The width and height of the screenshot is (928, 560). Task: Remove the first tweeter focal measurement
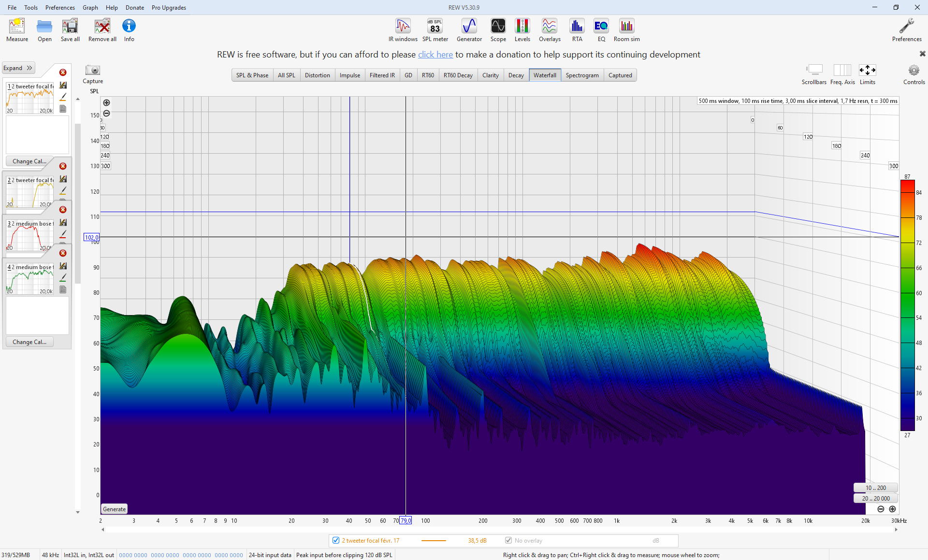(x=63, y=72)
